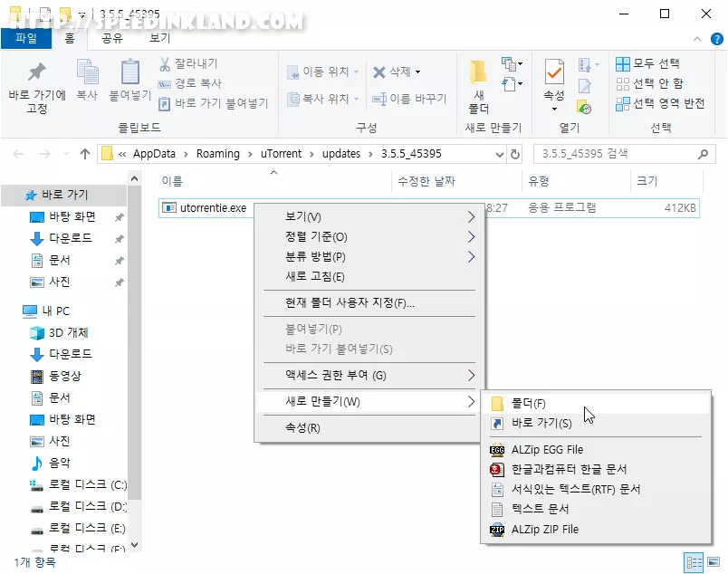Click the Edit icon in Open group
This screenshot has height=574, width=728.
(585, 86)
